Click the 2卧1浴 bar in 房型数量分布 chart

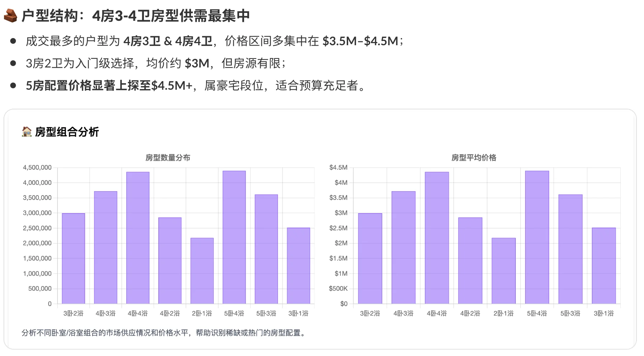pyautogui.click(x=202, y=271)
